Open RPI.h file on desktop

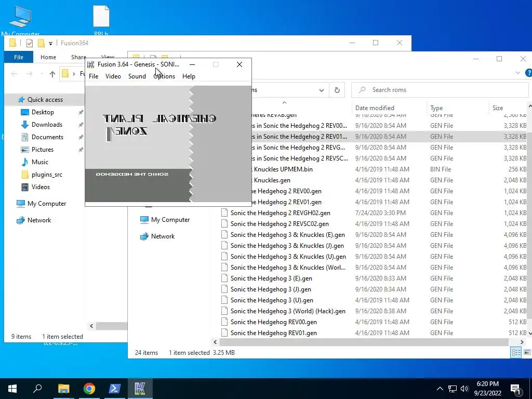click(x=101, y=20)
